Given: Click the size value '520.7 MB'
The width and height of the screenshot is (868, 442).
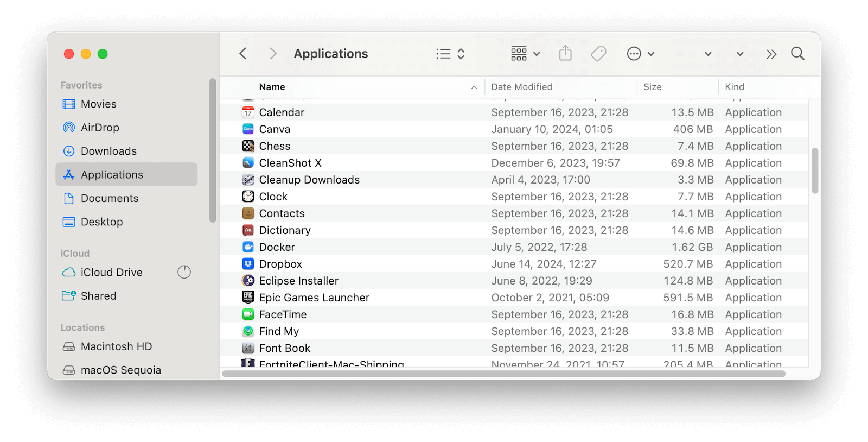Looking at the screenshot, I should pyautogui.click(x=688, y=264).
